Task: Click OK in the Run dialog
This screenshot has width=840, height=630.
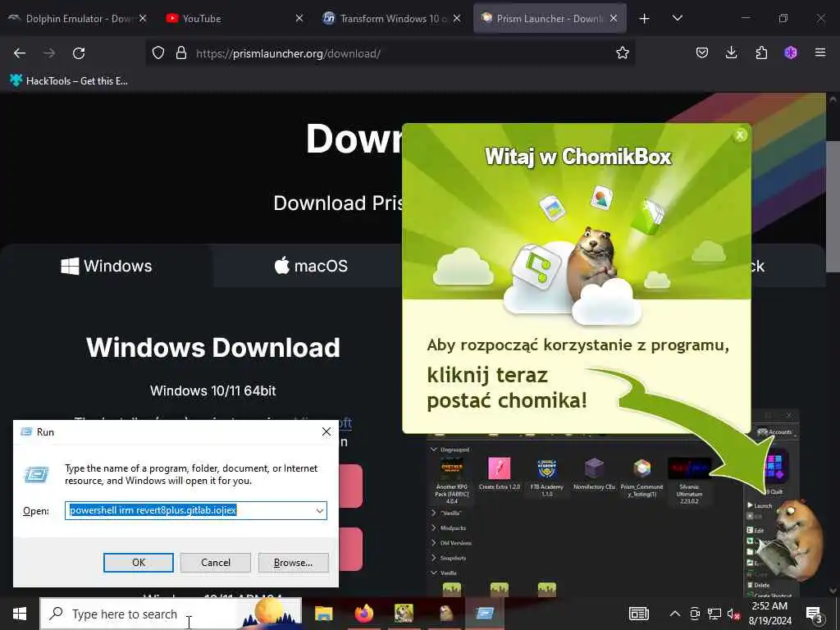Action: (138, 563)
